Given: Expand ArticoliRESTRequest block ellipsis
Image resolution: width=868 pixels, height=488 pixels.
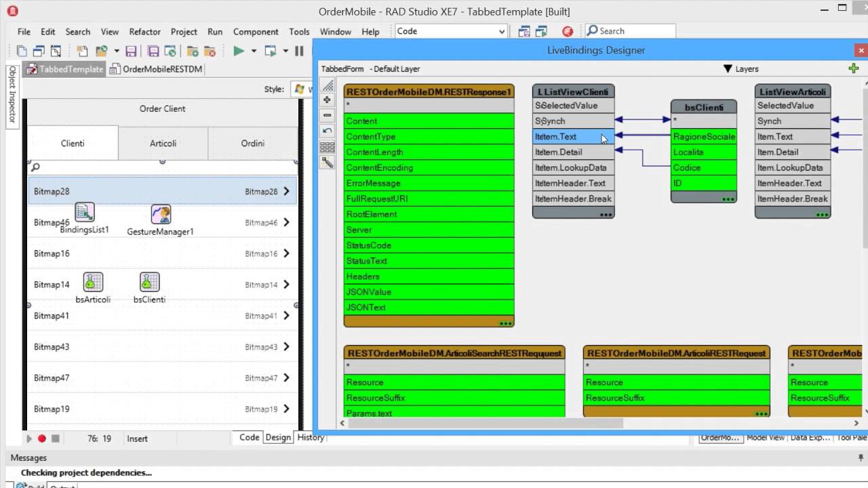Looking at the screenshot, I should [x=762, y=413].
